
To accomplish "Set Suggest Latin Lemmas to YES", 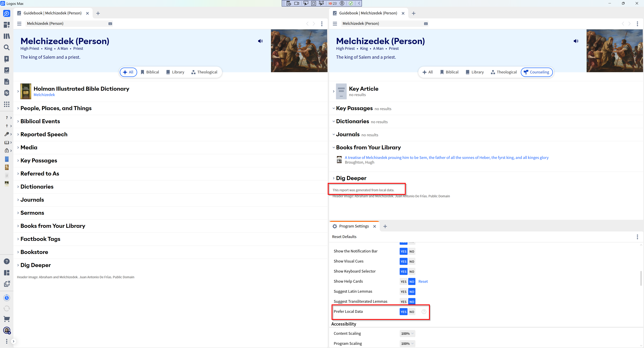I will (404, 292).
